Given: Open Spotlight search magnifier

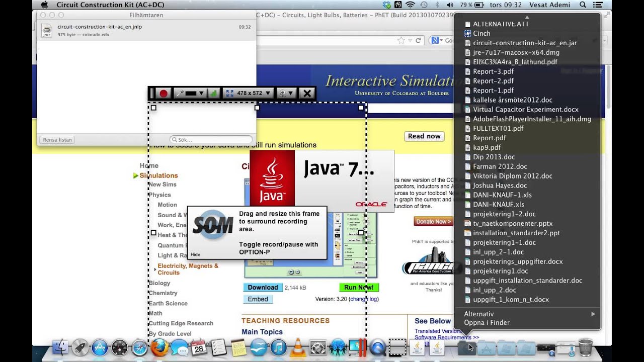Looking at the screenshot, I should pos(583,5).
